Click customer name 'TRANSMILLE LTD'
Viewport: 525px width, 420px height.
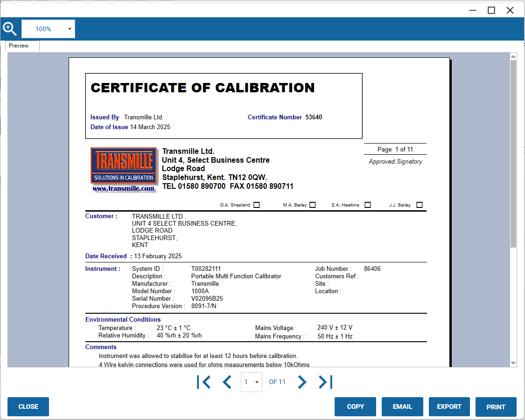pyautogui.click(x=157, y=217)
